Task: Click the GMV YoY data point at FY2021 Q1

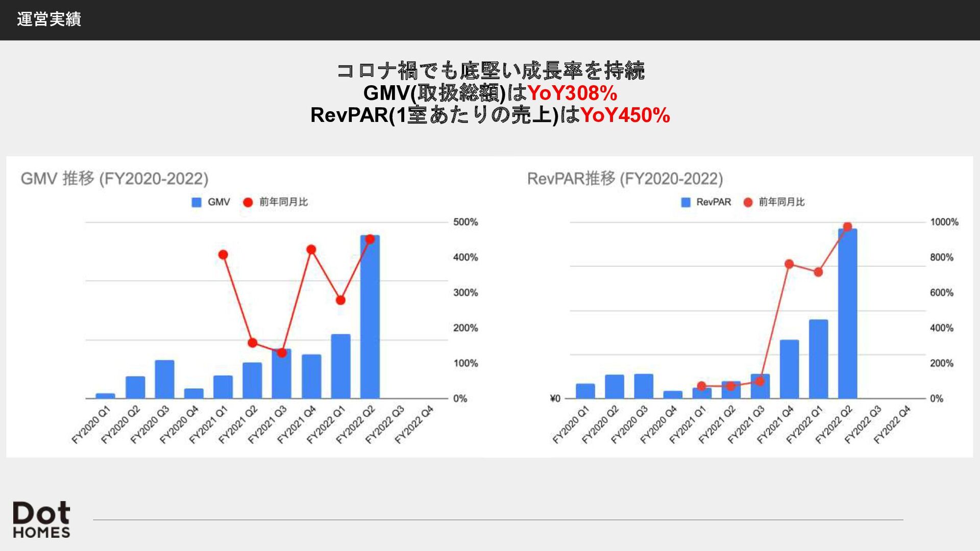Action: coord(223,255)
